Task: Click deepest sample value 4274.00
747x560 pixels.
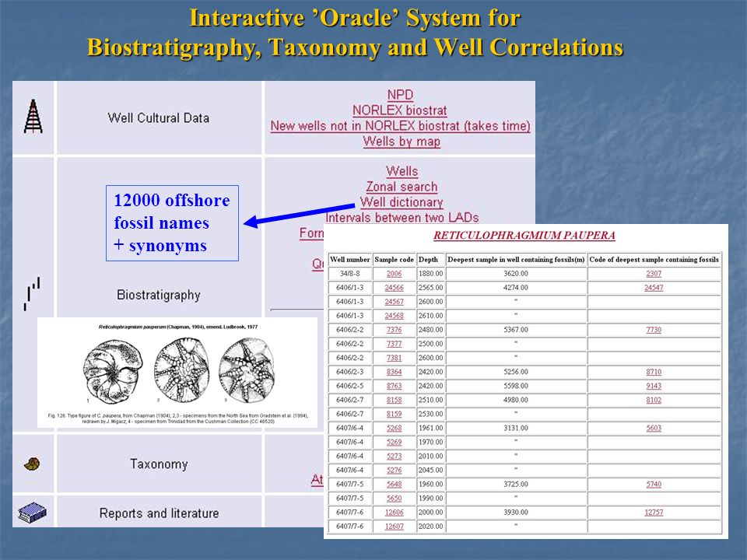Action: pyautogui.click(x=516, y=288)
